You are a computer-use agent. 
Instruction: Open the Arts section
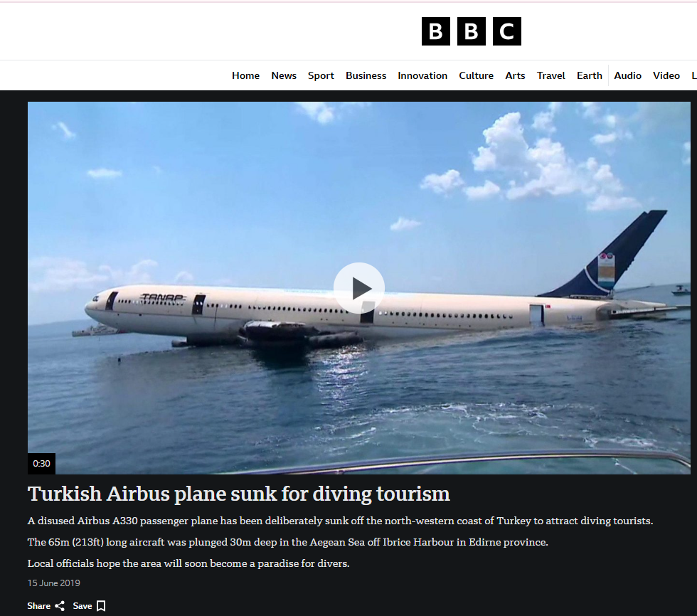515,75
